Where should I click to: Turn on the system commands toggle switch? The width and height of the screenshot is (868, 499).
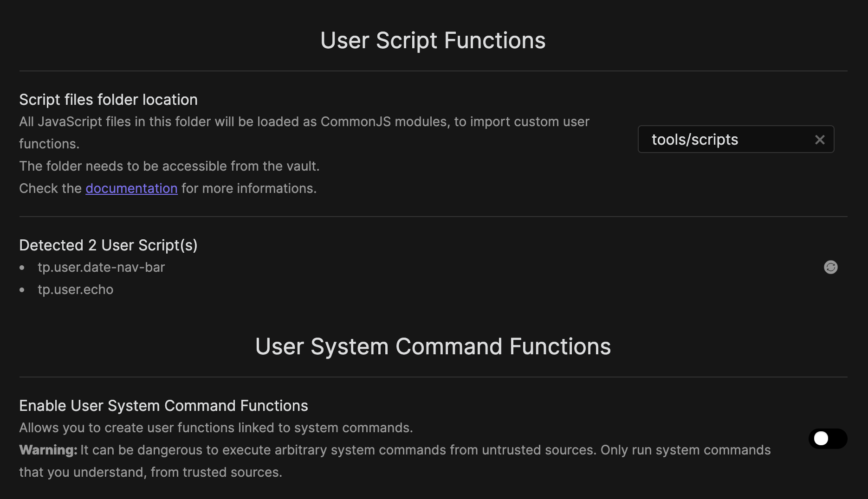[x=828, y=439]
